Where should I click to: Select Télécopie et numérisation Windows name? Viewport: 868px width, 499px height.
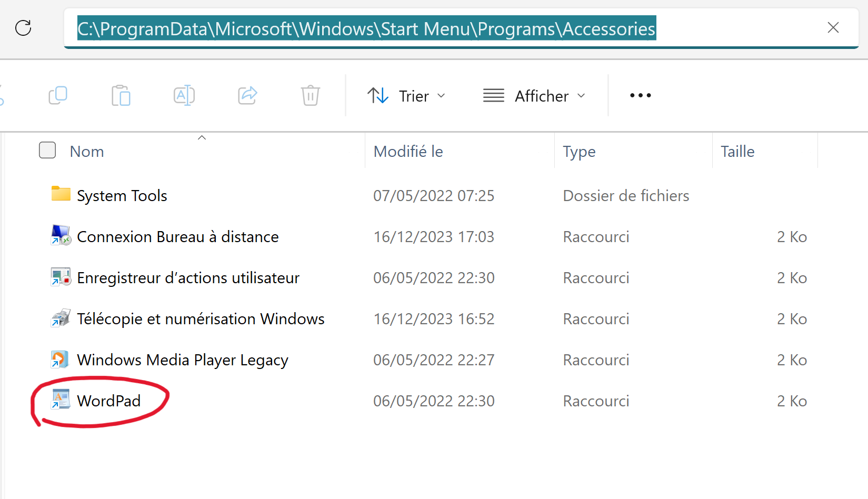(201, 319)
